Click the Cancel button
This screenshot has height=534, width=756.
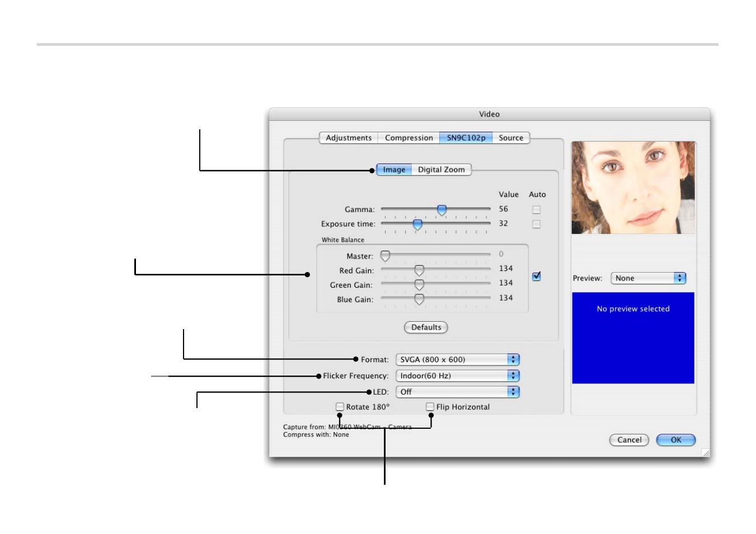(629, 440)
